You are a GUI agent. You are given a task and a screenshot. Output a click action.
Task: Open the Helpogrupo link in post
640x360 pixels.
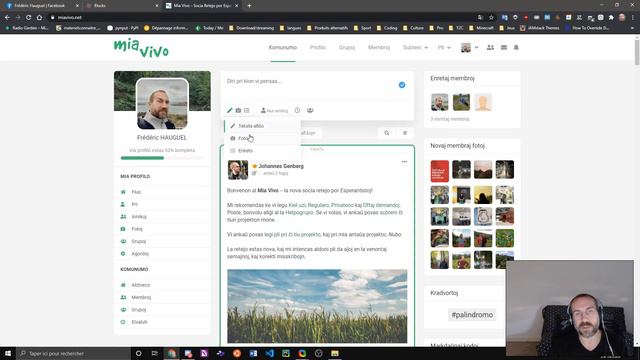(x=299, y=212)
